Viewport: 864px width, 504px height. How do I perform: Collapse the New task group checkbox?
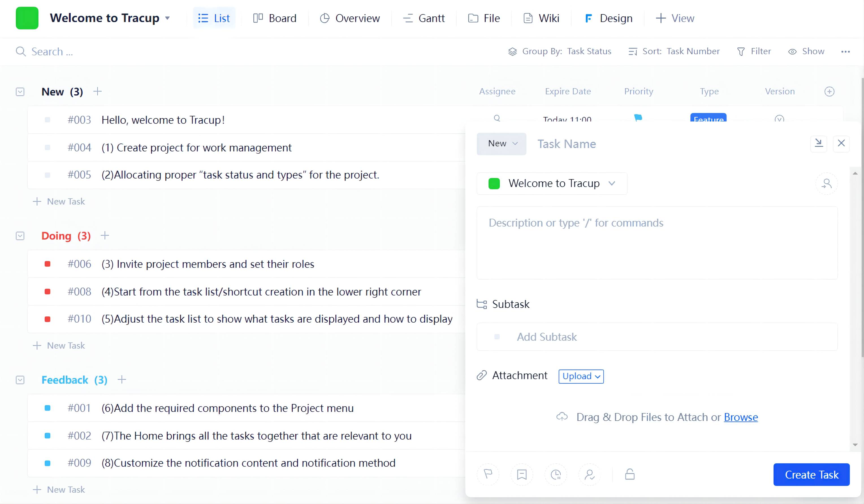(x=20, y=92)
